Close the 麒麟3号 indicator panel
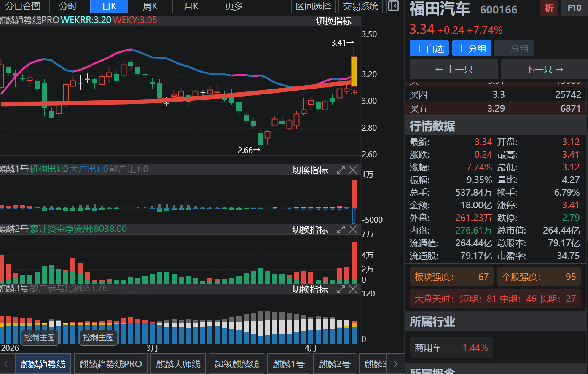This screenshot has height=374, width=588. click(353, 290)
